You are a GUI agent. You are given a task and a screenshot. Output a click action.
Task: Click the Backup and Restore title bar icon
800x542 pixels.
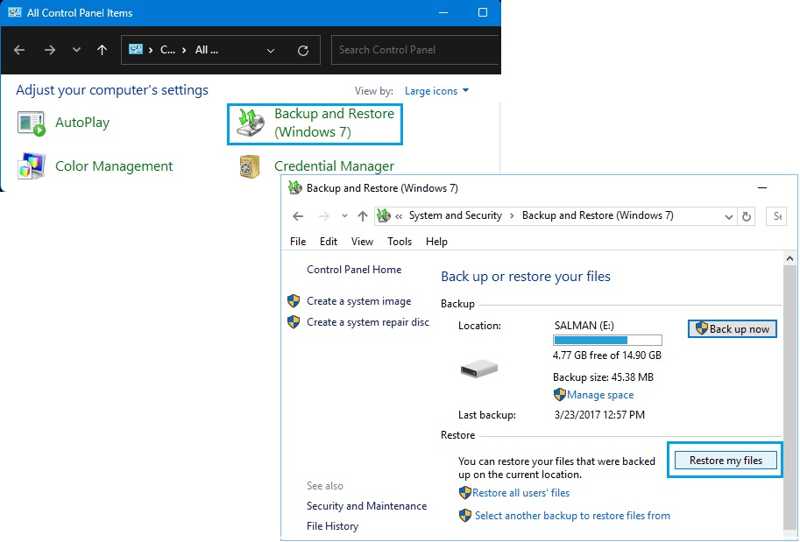295,188
